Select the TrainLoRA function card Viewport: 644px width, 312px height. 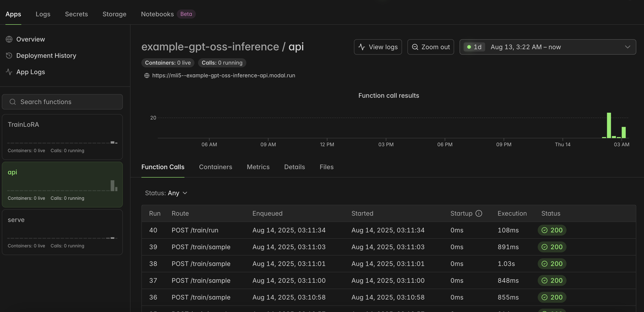62,137
